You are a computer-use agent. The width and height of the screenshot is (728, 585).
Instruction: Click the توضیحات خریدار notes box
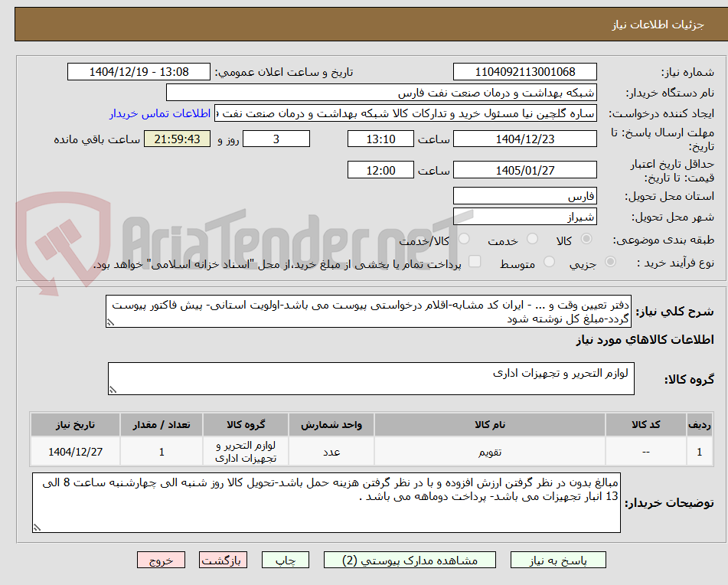pos(326,503)
